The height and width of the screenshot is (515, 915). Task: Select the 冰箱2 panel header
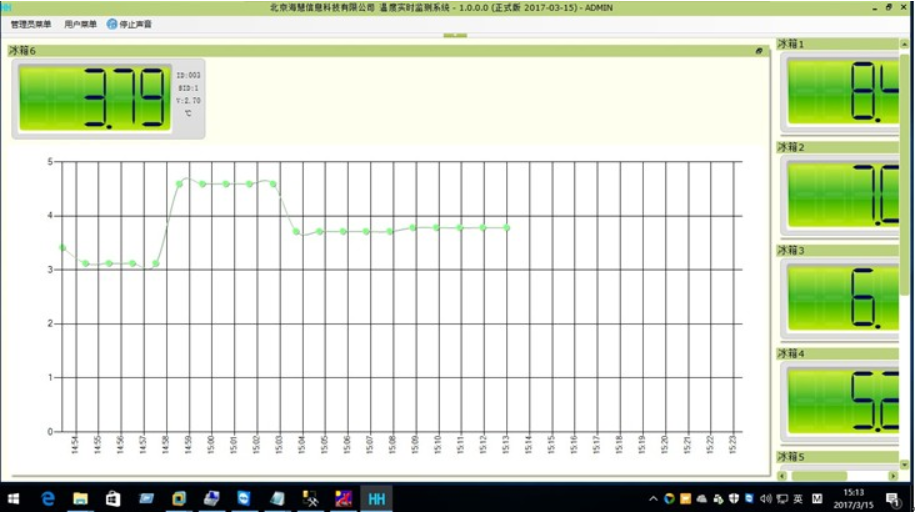click(837, 147)
